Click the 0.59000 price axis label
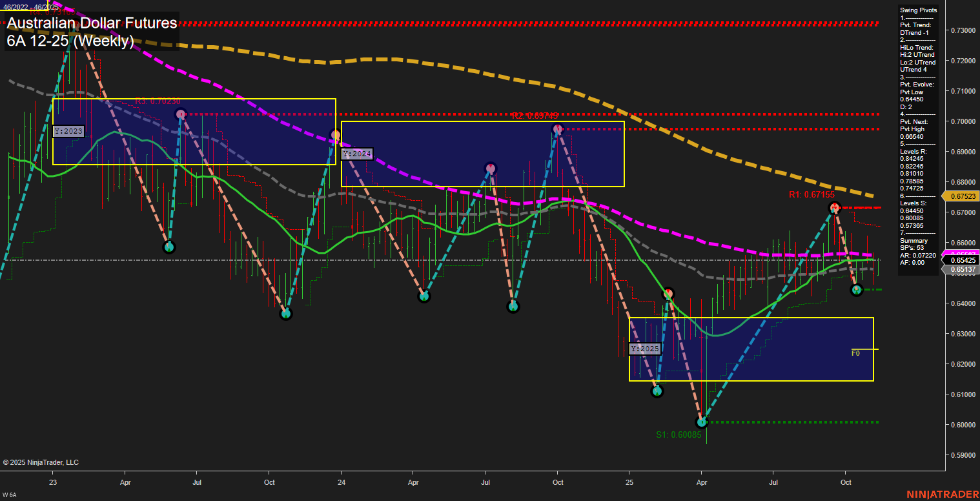This screenshot has height=501, width=980. click(x=963, y=455)
